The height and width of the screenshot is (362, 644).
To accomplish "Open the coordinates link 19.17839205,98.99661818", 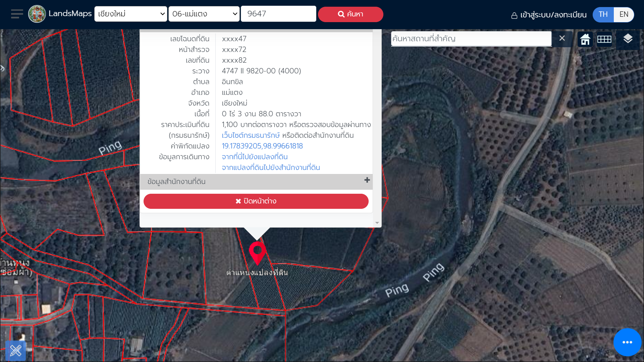I will click(262, 146).
